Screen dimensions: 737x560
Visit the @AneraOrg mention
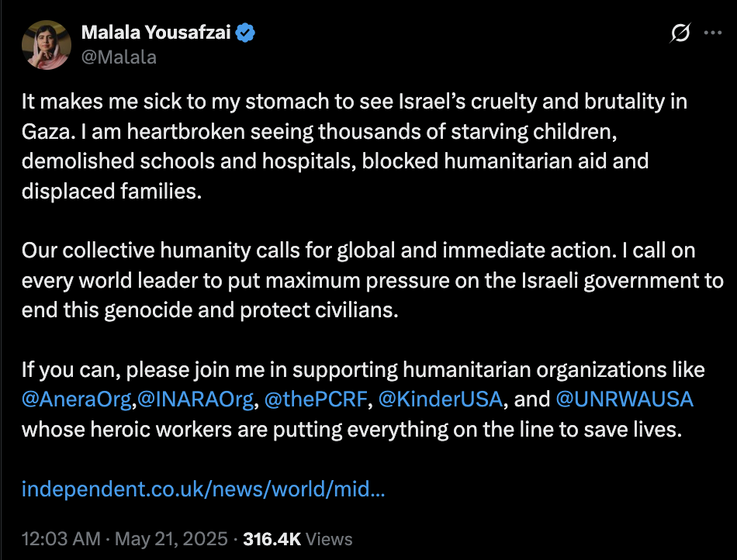point(78,399)
